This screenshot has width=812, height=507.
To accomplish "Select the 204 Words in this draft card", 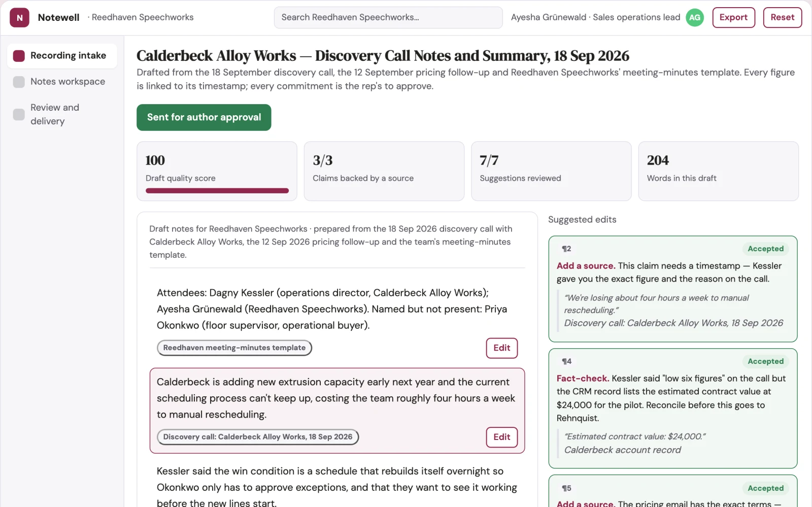I will click(x=718, y=171).
